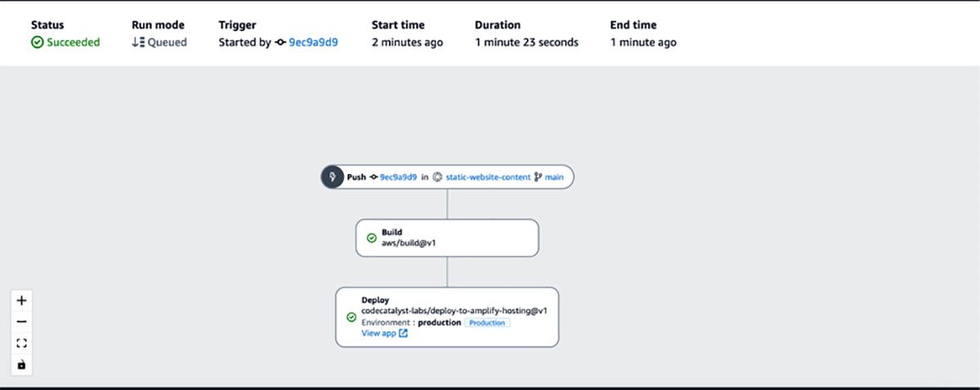The width and height of the screenshot is (980, 390).
Task: Open commit 9ec9a9d9 in Push node
Action: [398, 177]
